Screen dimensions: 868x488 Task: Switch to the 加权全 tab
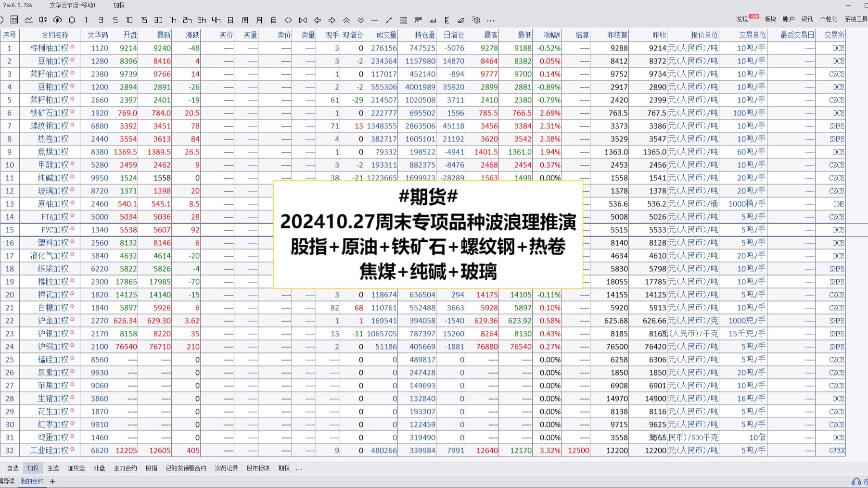[x=76, y=468]
